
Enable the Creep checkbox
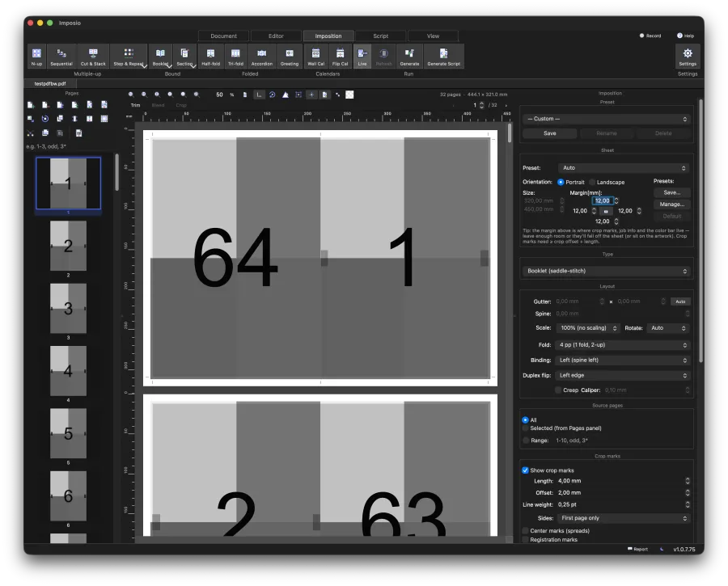tap(558, 390)
